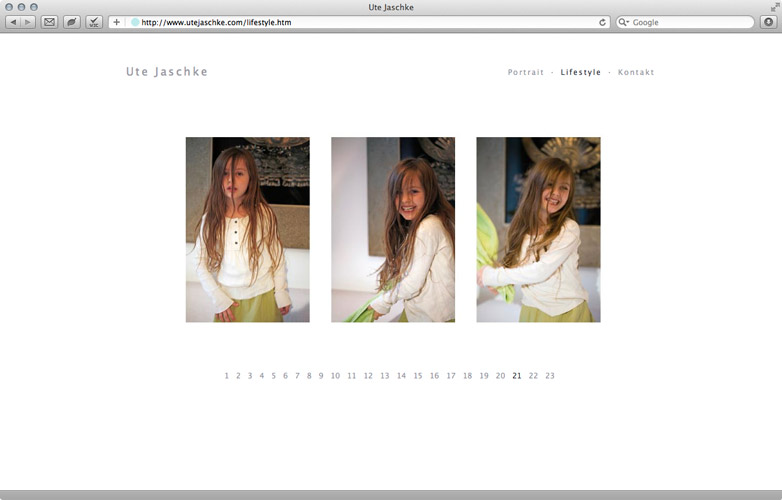Go forward with the browser forward arrow
782x500 pixels.
28,22
